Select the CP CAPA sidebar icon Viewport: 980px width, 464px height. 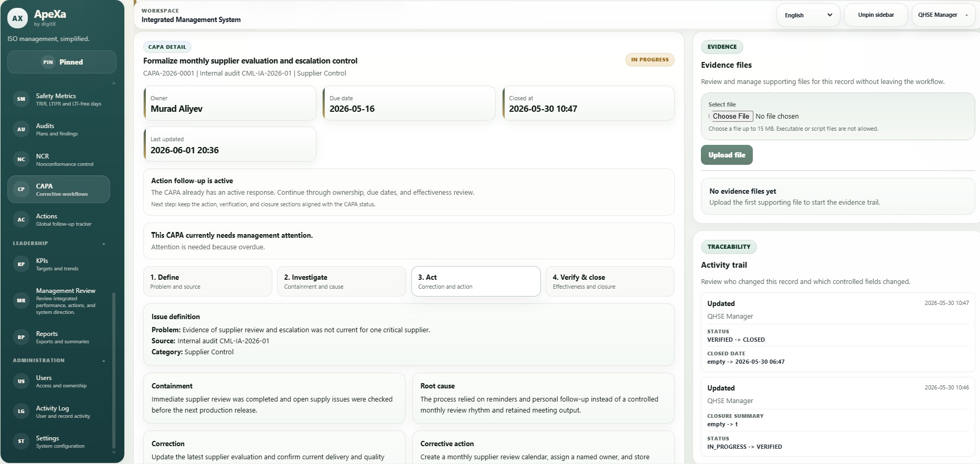pos(21,189)
